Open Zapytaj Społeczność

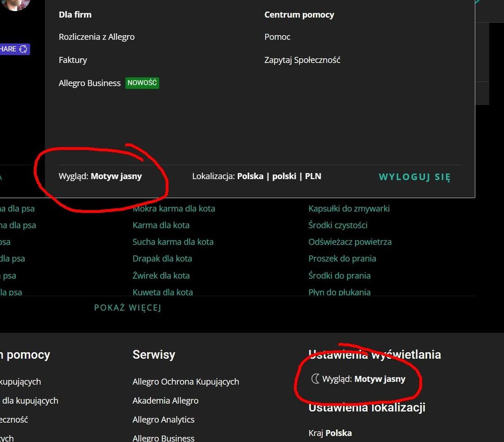point(302,60)
